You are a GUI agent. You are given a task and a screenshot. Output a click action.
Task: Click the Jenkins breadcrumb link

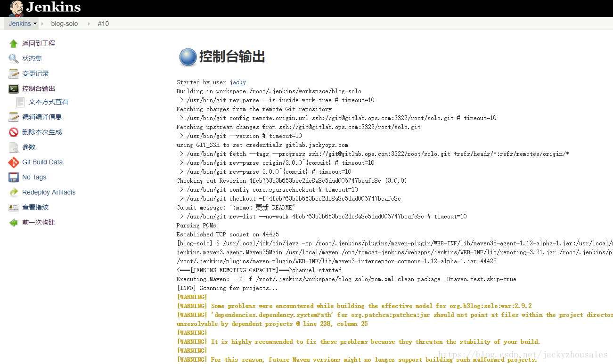(20, 24)
